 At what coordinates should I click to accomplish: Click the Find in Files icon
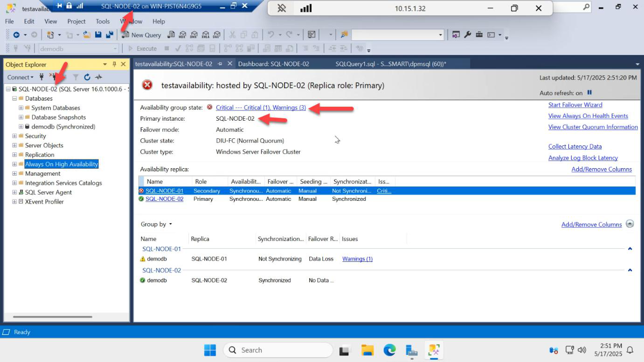344,35
